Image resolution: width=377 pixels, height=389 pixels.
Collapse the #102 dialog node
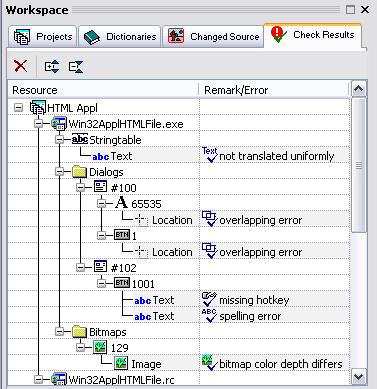tap(80, 267)
